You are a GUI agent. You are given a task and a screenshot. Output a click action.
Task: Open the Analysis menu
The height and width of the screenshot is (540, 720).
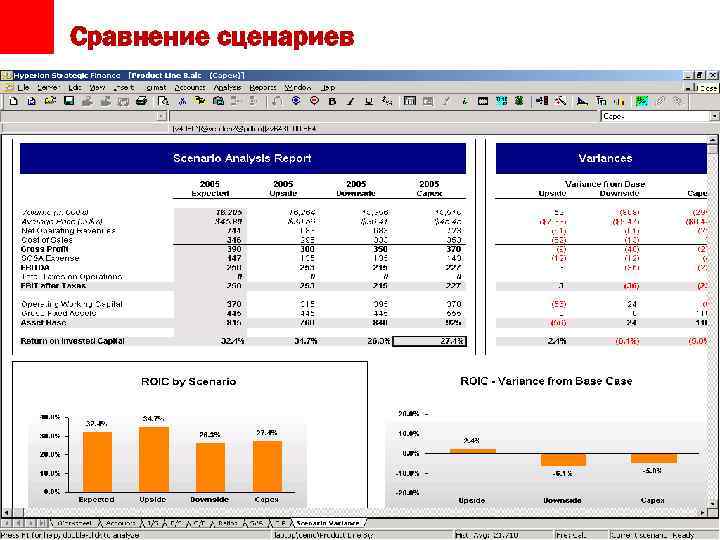227,87
